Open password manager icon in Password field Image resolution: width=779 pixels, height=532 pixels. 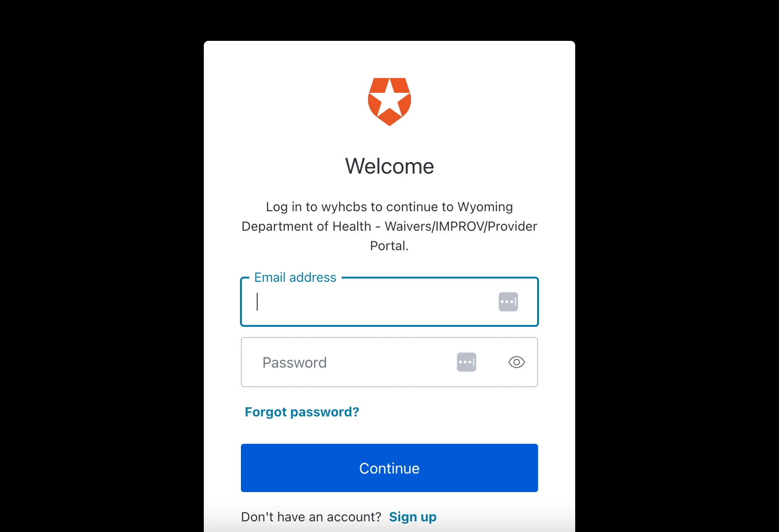pos(467,362)
